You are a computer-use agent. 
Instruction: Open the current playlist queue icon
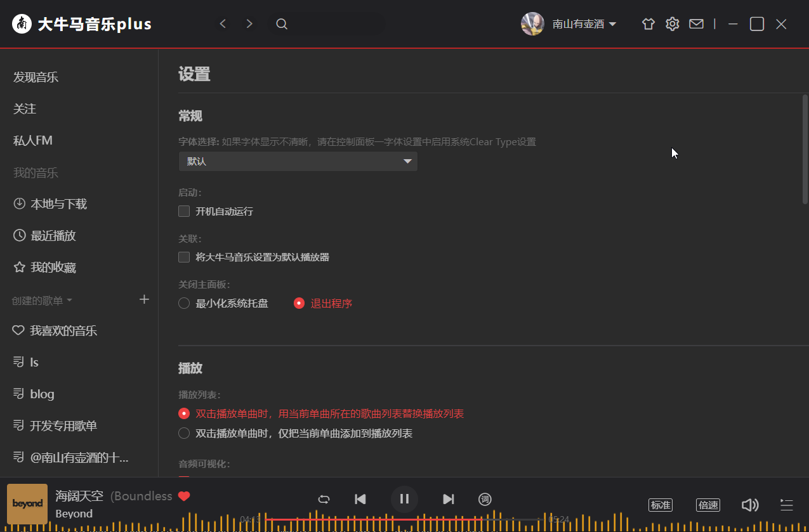[x=786, y=505]
